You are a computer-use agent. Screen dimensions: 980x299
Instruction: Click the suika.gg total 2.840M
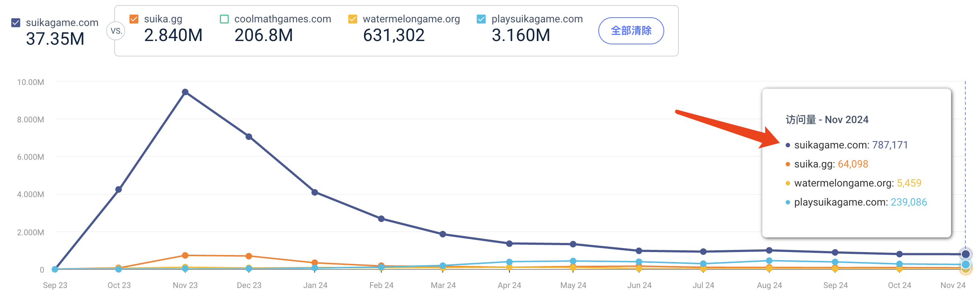pyautogui.click(x=173, y=36)
